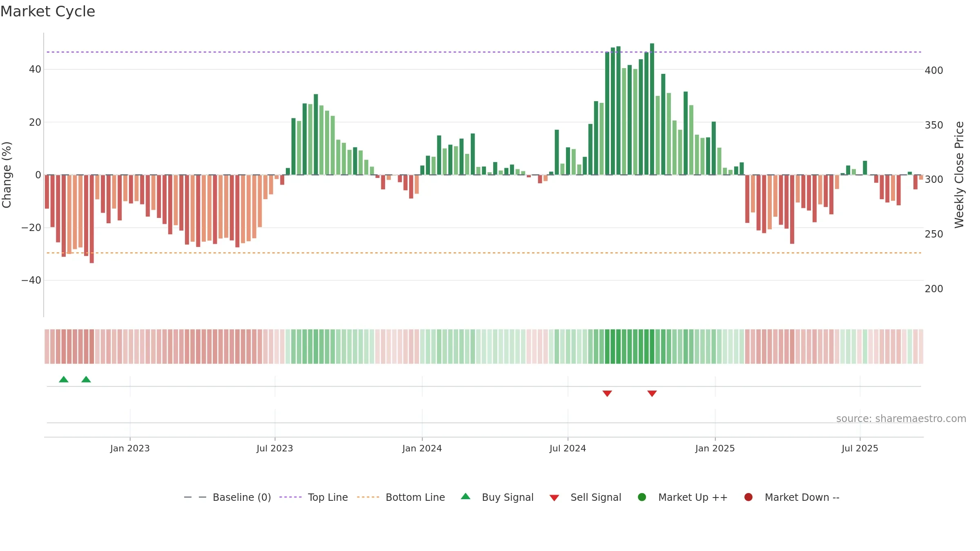Click the Jan 2025 axis label
980x551 pixels.
click(715, 449)
